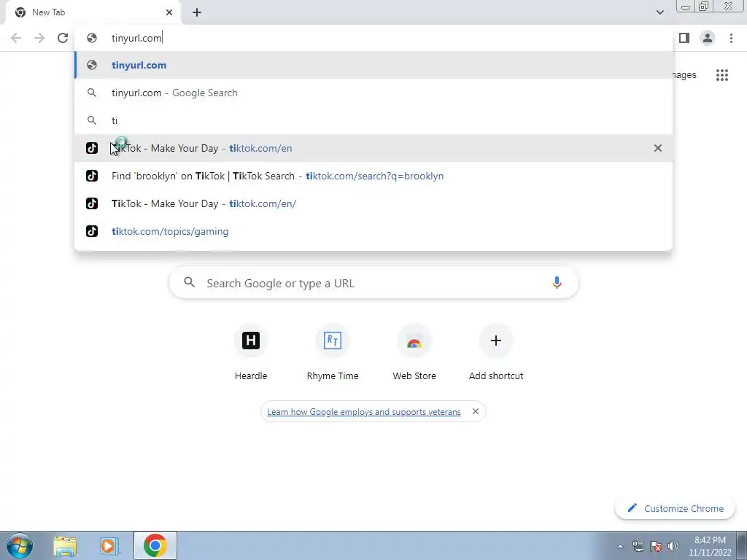Screen dimensions: 747x560
Task: Click the magnifier icon in Google search box
Action: point(189,282)
